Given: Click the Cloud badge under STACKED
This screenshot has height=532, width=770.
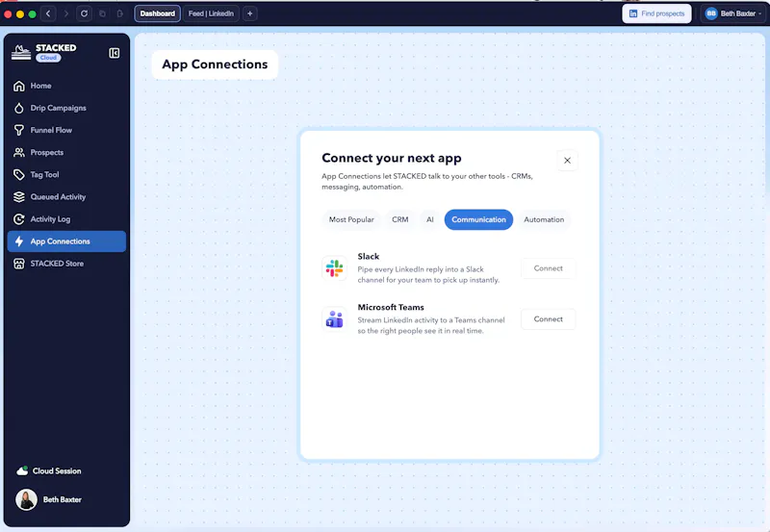Looking at the screenshot, I should (x=48, y=58).
